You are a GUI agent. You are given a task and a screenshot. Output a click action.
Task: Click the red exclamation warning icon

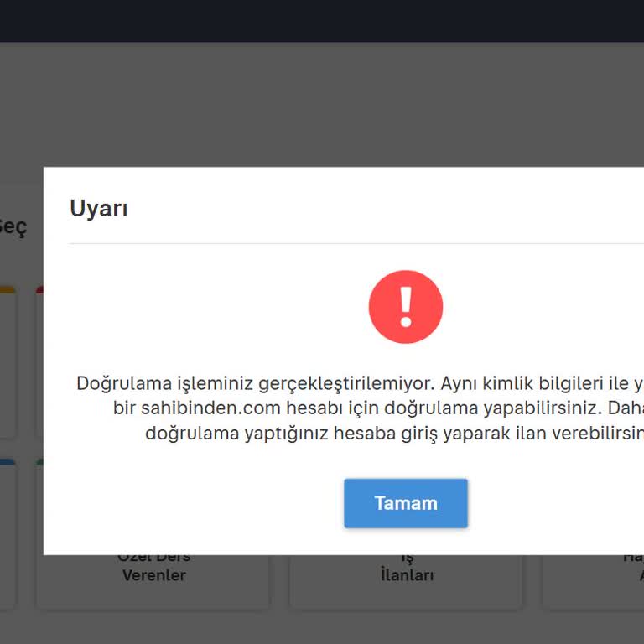tap(405, 306)
